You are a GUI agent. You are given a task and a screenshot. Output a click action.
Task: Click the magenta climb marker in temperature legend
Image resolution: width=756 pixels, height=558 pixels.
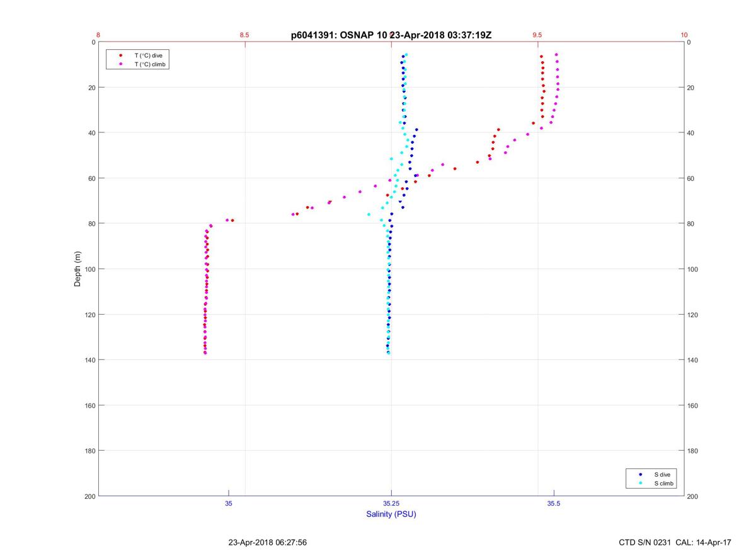120,64
